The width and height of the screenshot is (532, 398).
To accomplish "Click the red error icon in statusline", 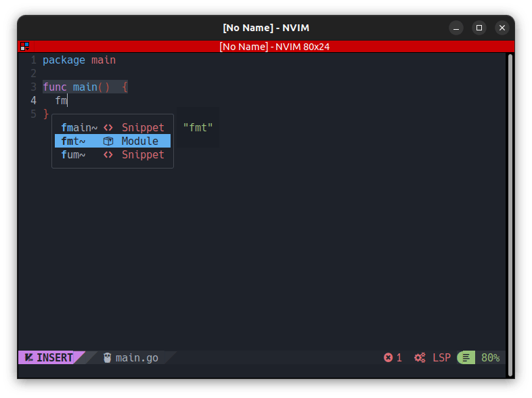I will (388, 357).
